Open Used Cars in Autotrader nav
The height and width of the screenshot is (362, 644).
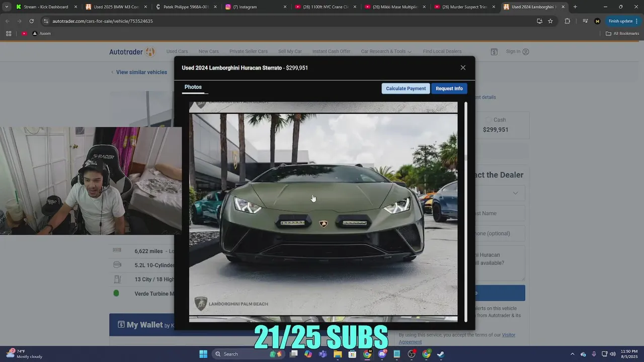pyautogui.click(x=177, y=51)
